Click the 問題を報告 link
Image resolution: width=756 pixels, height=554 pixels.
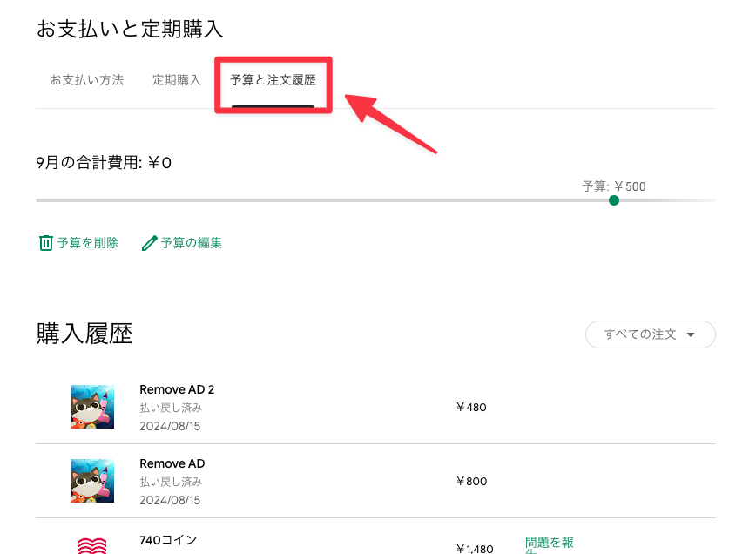(x=550, y=544)
